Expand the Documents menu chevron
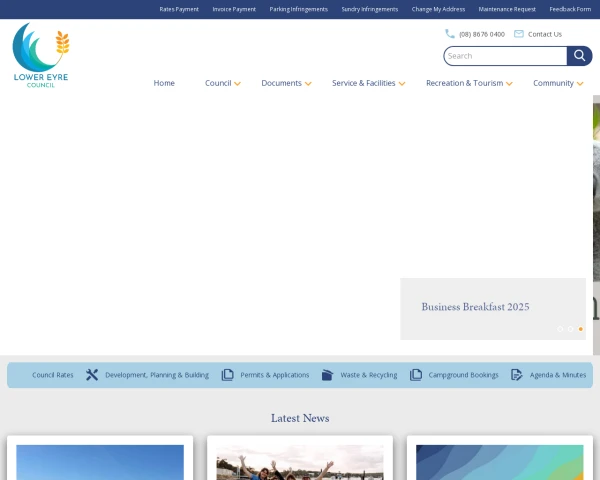The width and height of the screenshot is (600, 480). 308,84
